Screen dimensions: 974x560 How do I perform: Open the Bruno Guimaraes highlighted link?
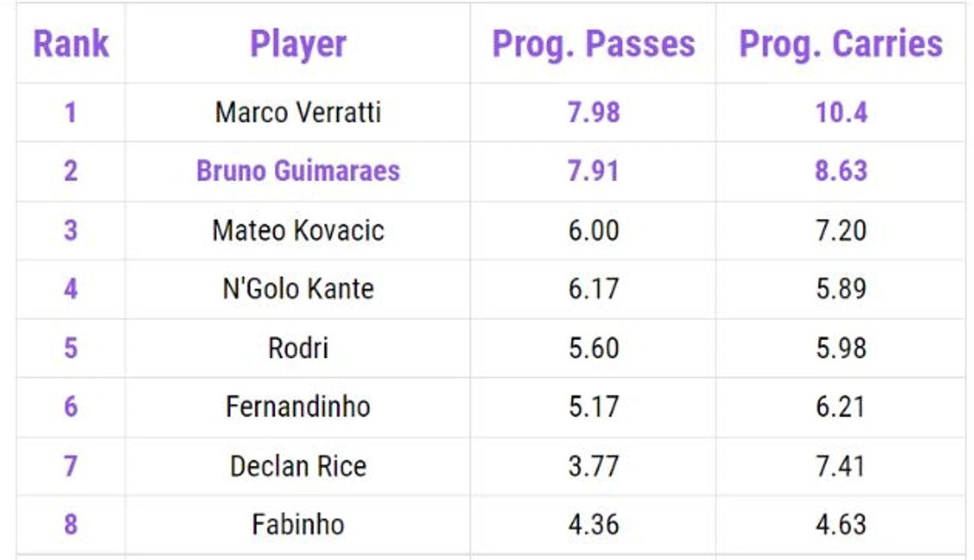(298, 171)
